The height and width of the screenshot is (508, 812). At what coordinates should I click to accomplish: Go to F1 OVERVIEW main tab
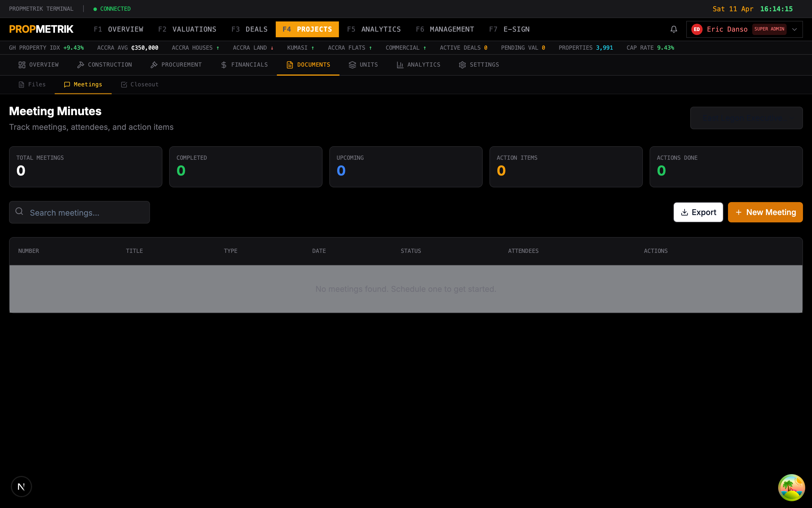118,29
